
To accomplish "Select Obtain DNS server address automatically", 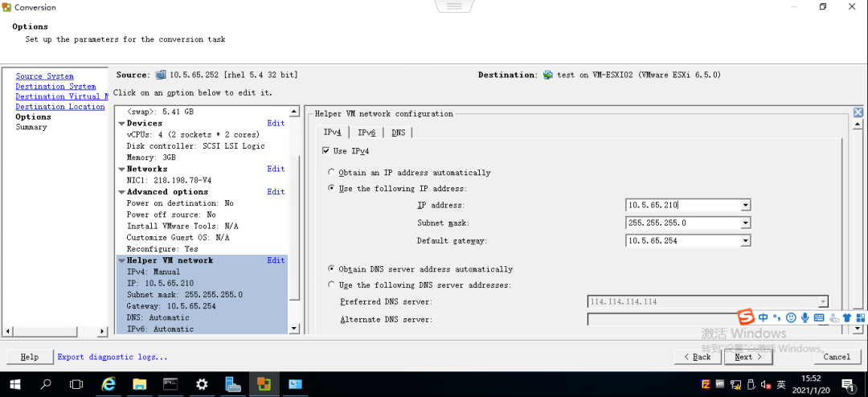I will point(332,269).
